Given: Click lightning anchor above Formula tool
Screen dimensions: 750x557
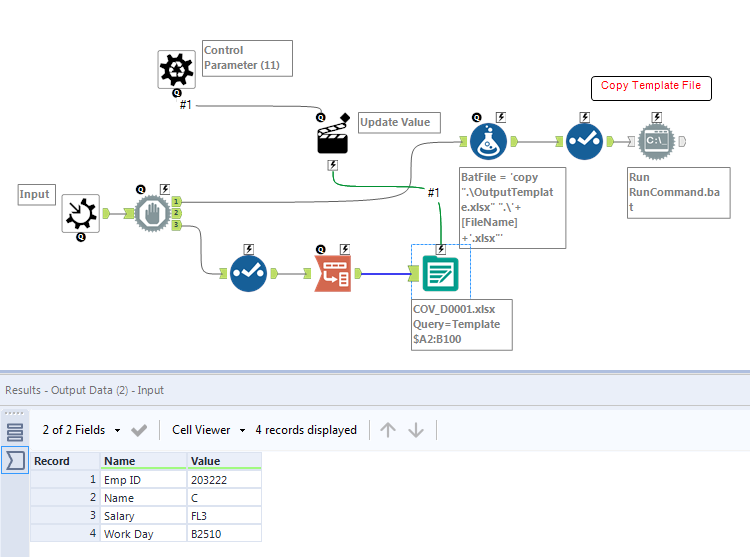Looking at the screenshot, I should (x=500, y=117).
